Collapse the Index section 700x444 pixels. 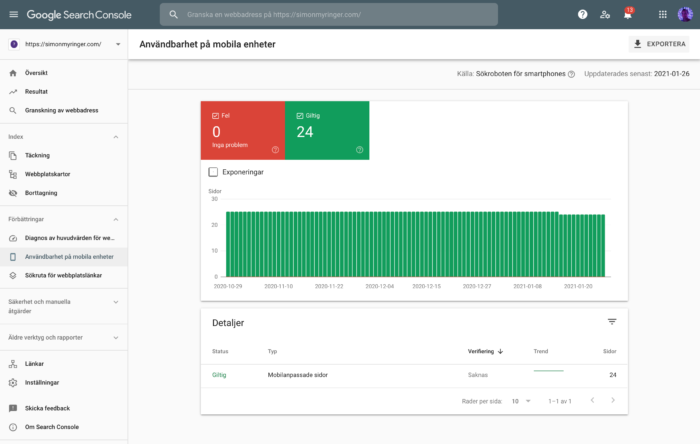[x=116, y=137]
